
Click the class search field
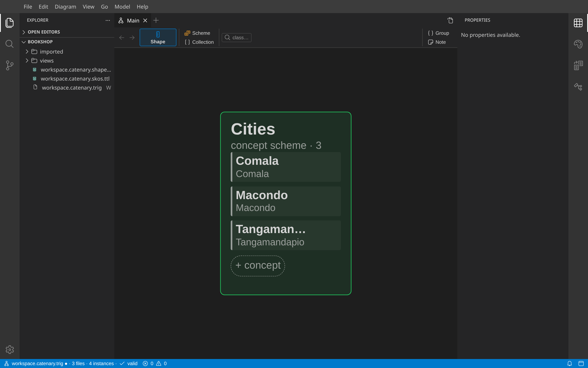tap(236, 37)
